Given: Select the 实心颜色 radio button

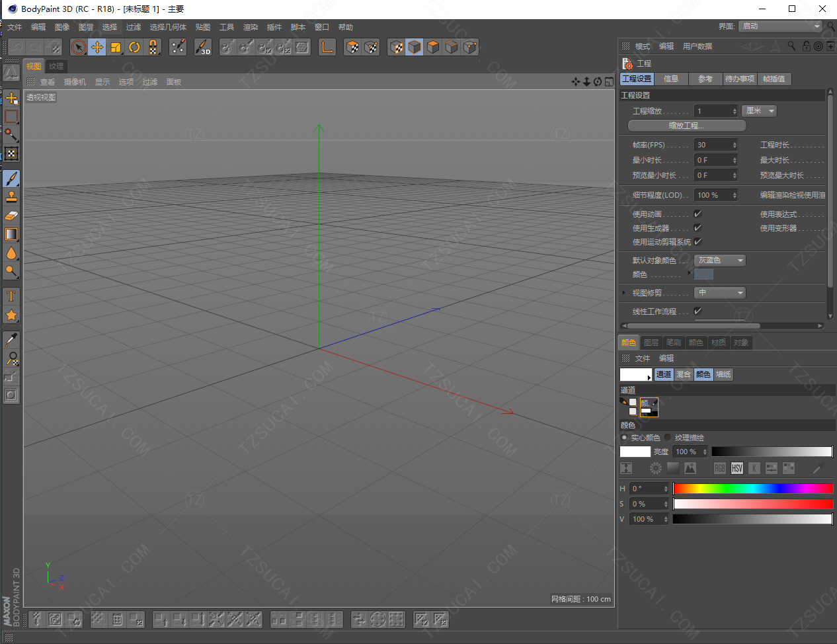Looking at the screenshot, I should click(624, 437).
